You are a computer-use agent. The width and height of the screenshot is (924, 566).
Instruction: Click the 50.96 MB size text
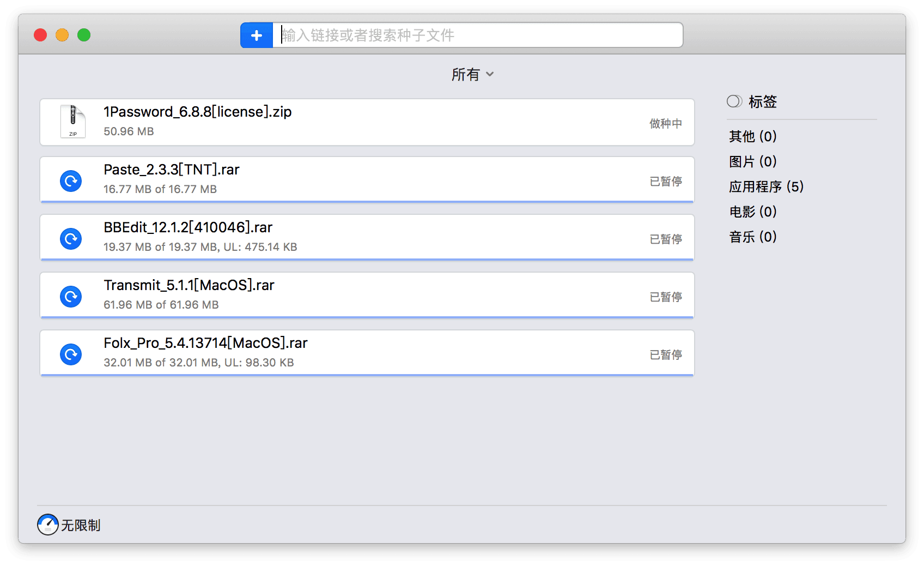point(129,131)
